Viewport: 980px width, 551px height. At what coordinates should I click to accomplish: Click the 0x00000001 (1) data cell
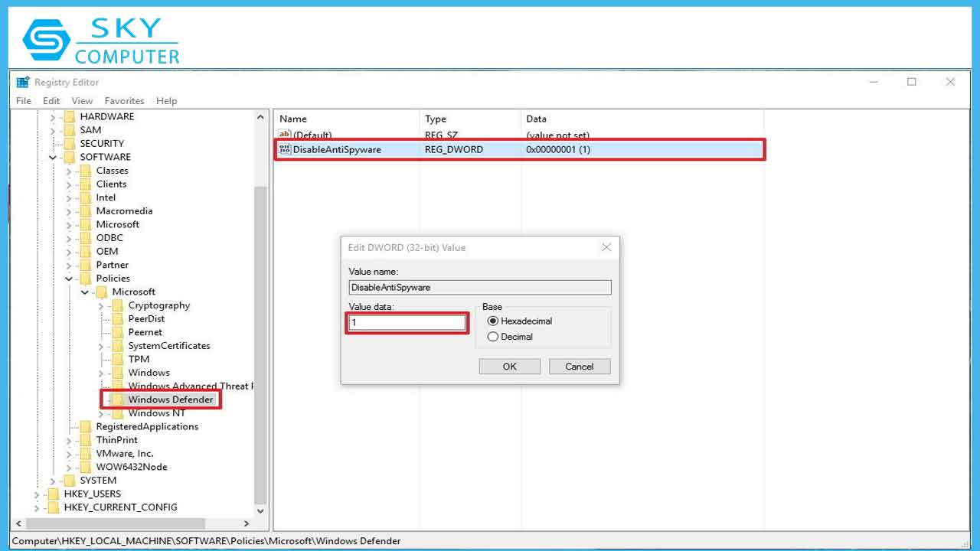point(558,149)
